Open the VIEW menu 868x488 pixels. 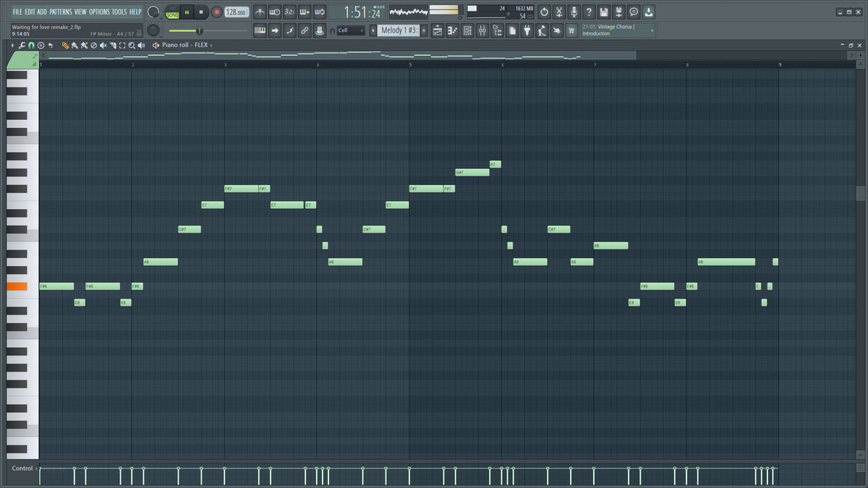[x=80, y=12]
